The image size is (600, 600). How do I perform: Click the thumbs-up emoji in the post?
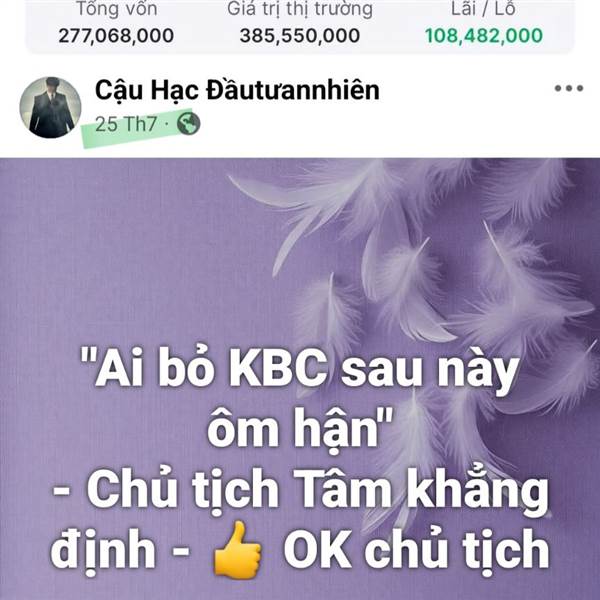click(238, 549)
